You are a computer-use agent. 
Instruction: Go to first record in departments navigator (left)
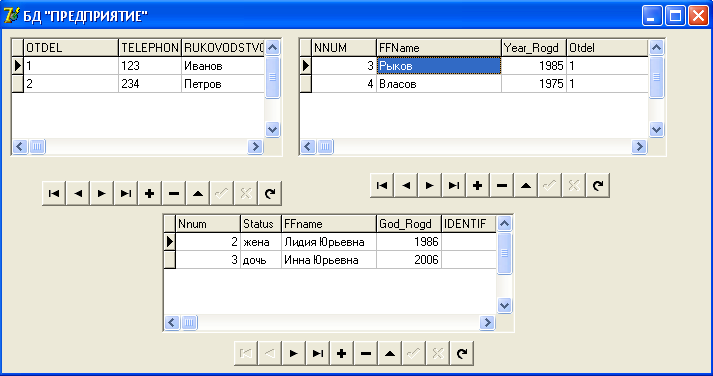pyautogui.click(x=54, y=193)
